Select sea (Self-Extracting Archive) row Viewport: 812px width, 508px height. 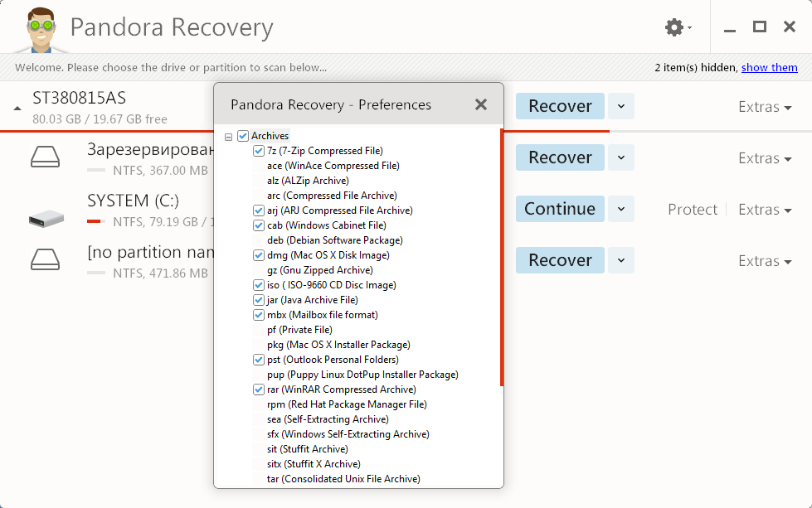(328, 419)
